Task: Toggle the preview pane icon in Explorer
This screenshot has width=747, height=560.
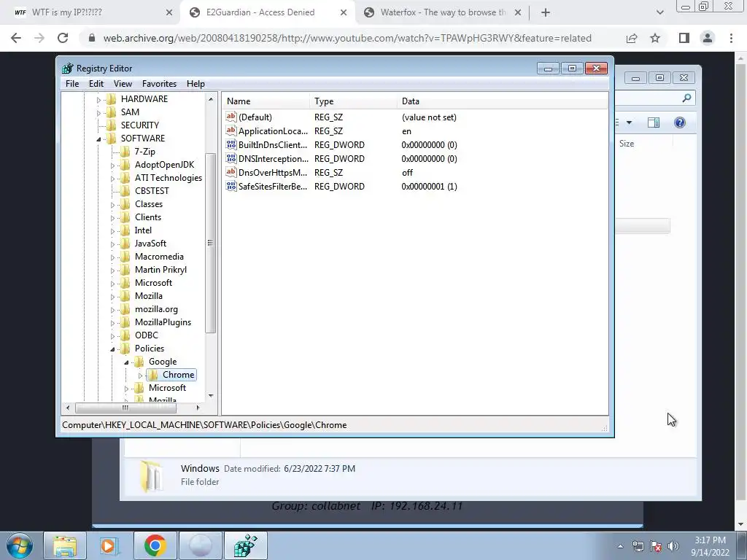Action: [654, 122]
